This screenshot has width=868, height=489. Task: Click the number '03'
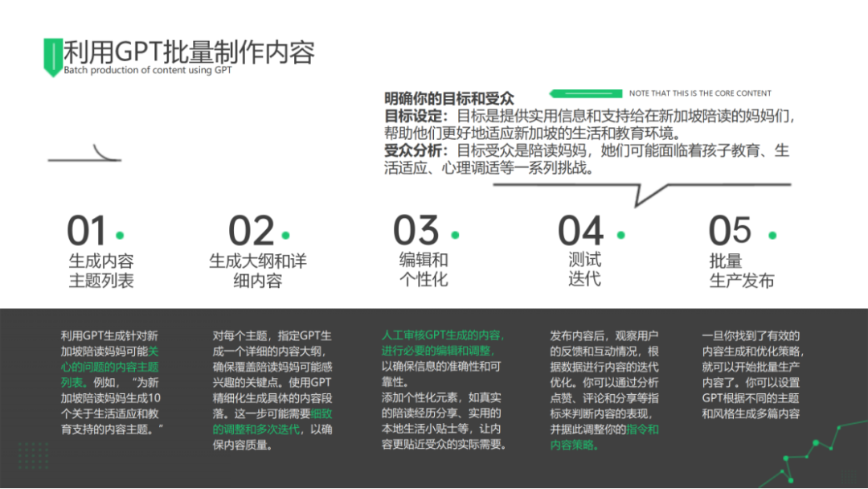click(x=416, y=230)
